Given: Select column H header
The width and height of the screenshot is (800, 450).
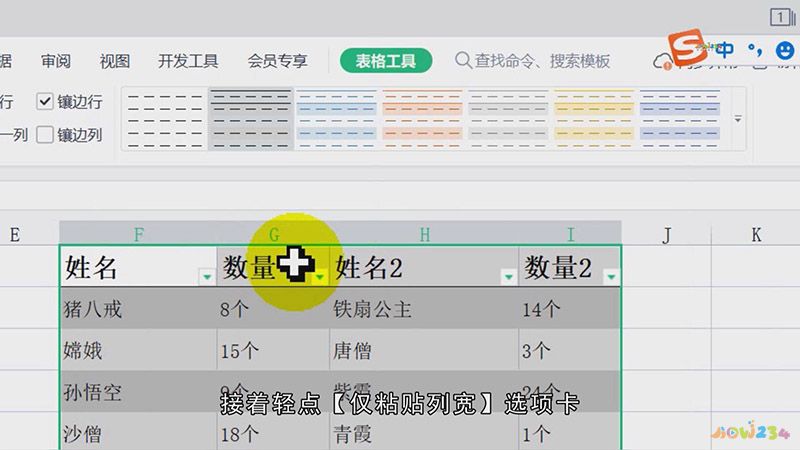Looking at the screenshot, I should (x=424, y=235).
